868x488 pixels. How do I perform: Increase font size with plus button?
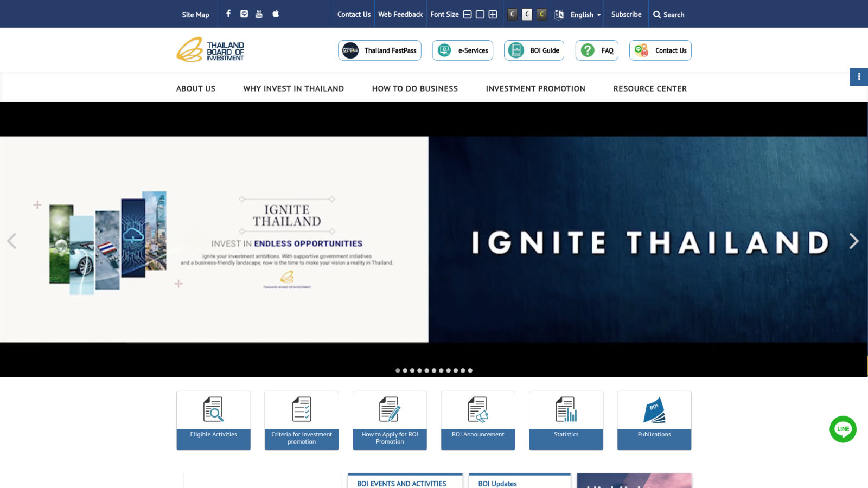click(493, 15)
